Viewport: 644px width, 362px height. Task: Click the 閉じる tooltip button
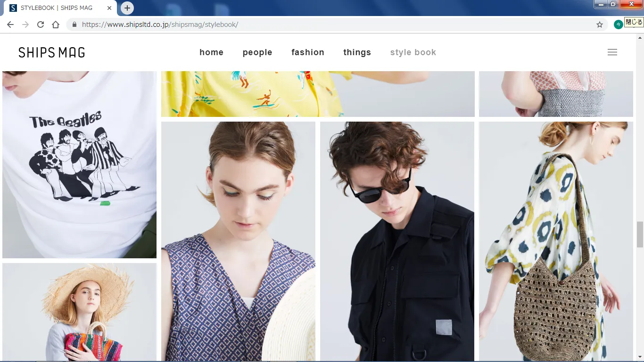[634, 22]
